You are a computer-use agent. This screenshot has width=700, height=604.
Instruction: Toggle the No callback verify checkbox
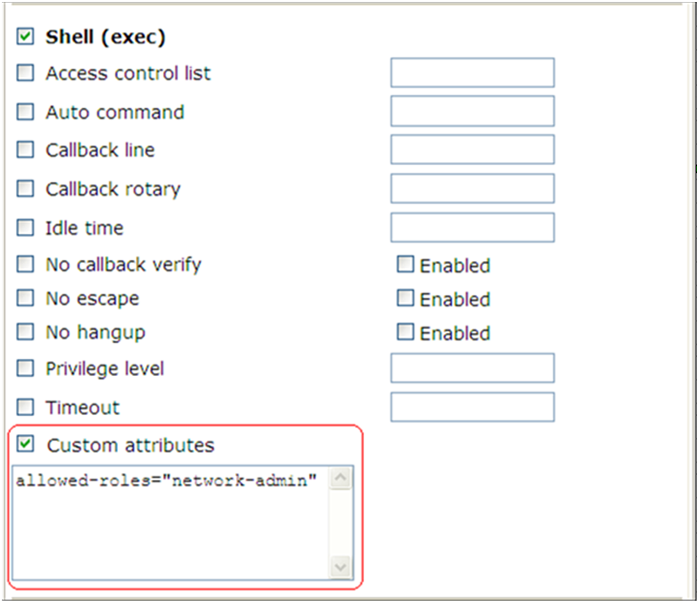point(25,264)
